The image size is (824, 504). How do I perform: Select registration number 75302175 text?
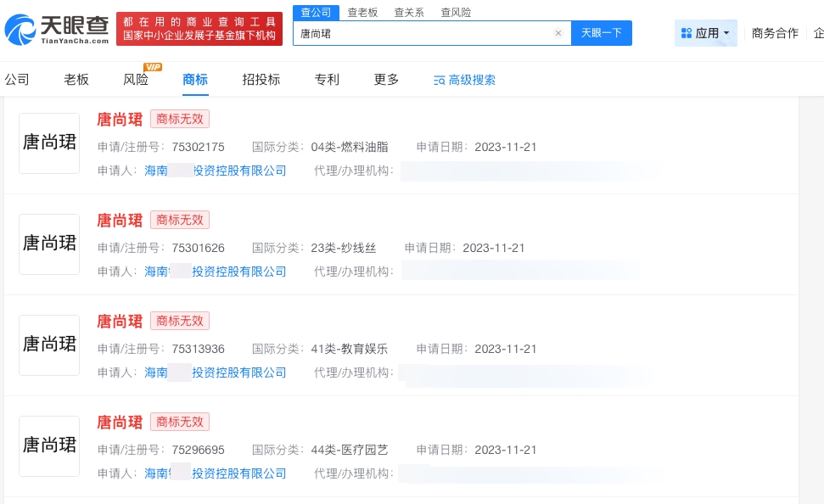(x=198, y=147)
